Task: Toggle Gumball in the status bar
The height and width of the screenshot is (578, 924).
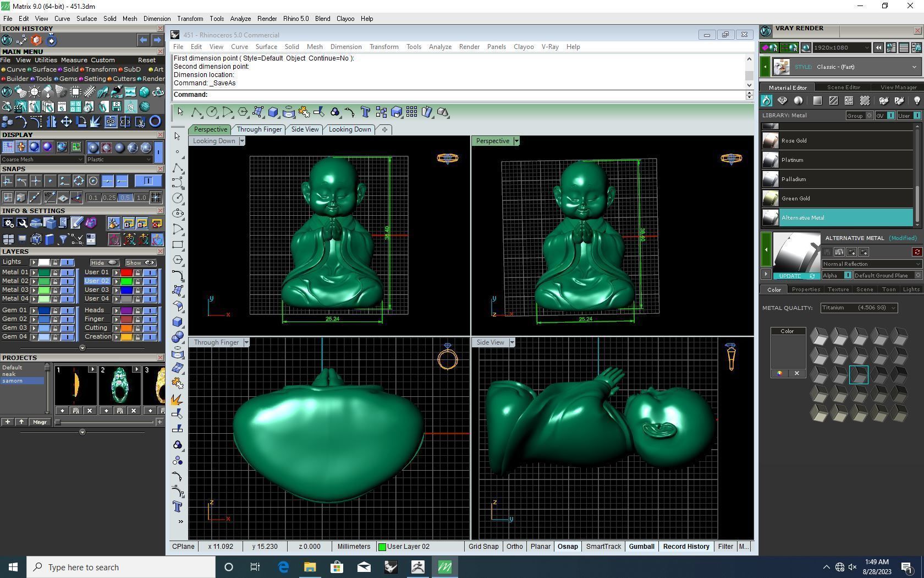Action: [x=641, y=547]
